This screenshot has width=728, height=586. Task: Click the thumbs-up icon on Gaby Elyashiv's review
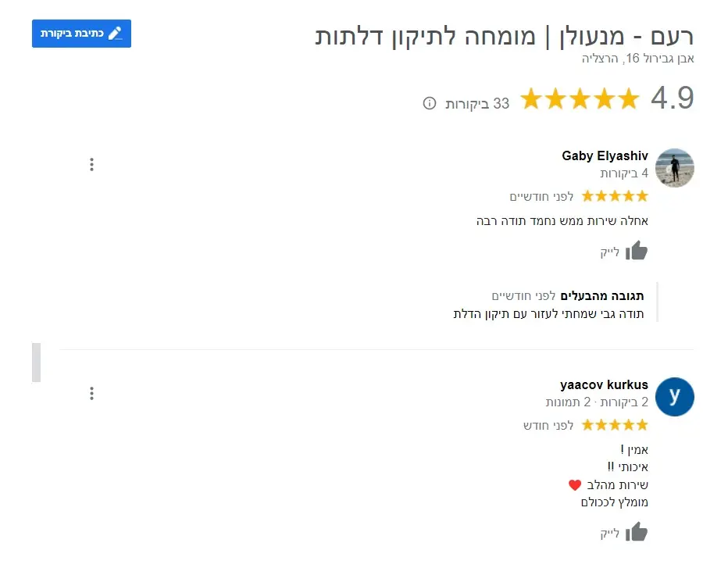(637, 250)
